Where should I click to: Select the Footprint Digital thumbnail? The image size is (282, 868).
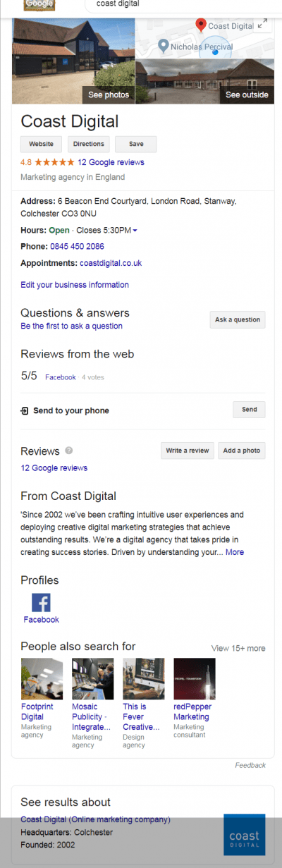tap(42, 679)
